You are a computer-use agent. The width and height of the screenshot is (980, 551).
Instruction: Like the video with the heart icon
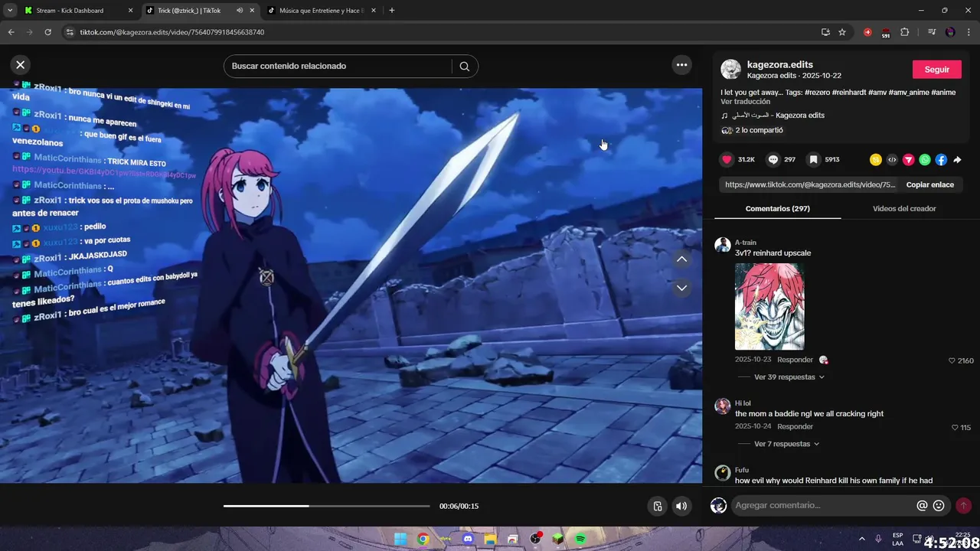click(727, 160)
